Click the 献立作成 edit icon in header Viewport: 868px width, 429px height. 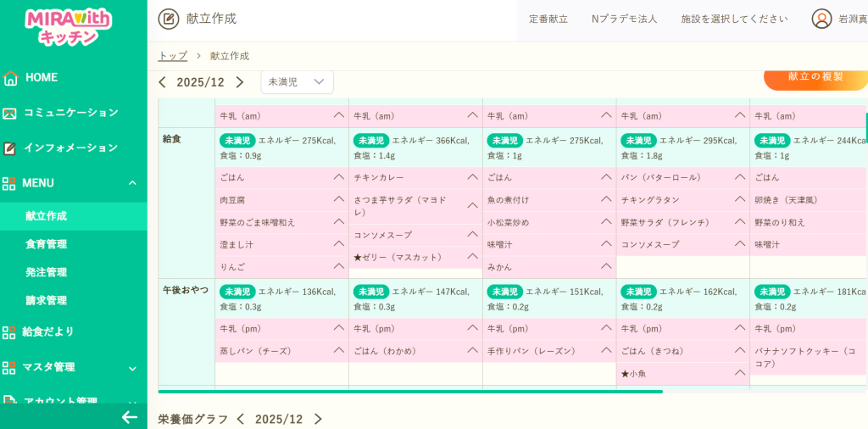click(169, 19)
